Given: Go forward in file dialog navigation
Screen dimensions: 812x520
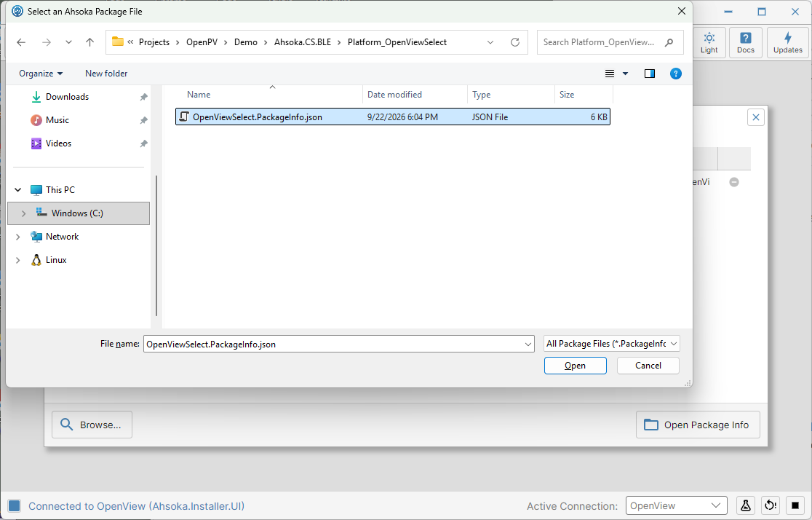Looking at the screenshot, I should click(x=47, y=42).
